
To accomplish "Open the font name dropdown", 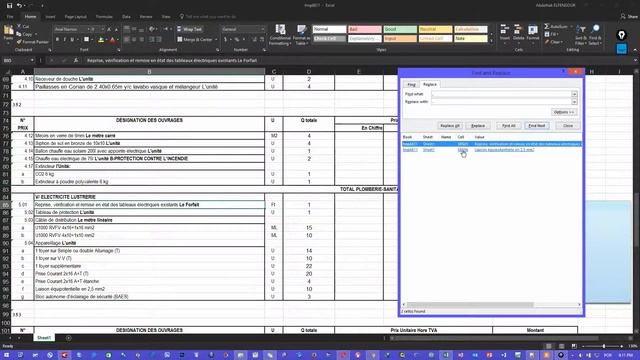I will pyautogui.click(x=89, y=29).
